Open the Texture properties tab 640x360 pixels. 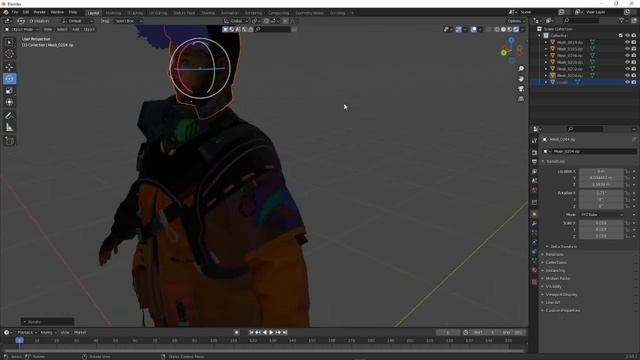[534, 282]
